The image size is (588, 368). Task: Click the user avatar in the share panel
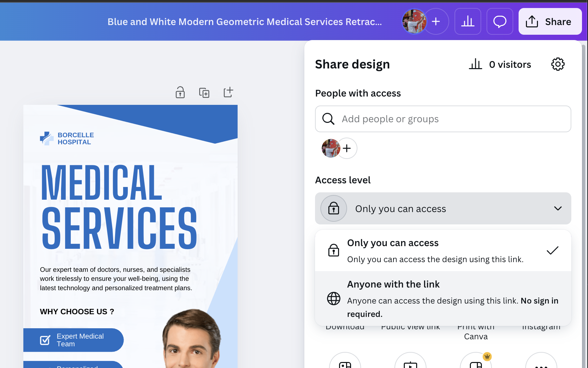tap(331, 148)
